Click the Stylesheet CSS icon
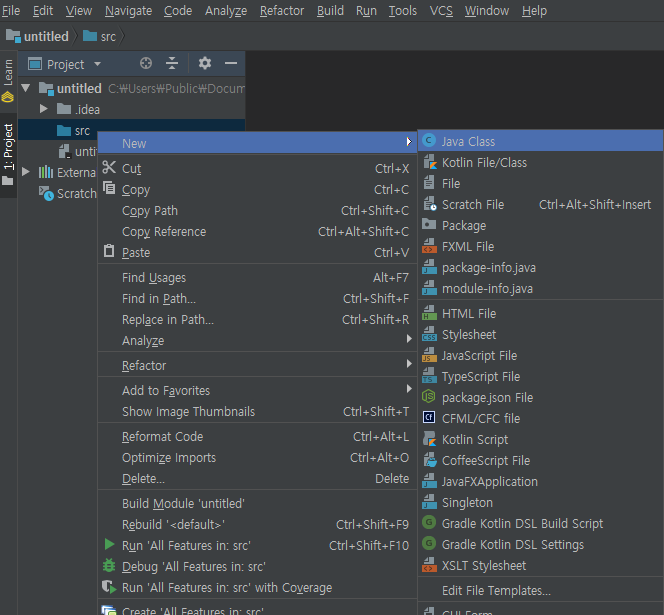664x615 pixels. [x=429, y=334]
